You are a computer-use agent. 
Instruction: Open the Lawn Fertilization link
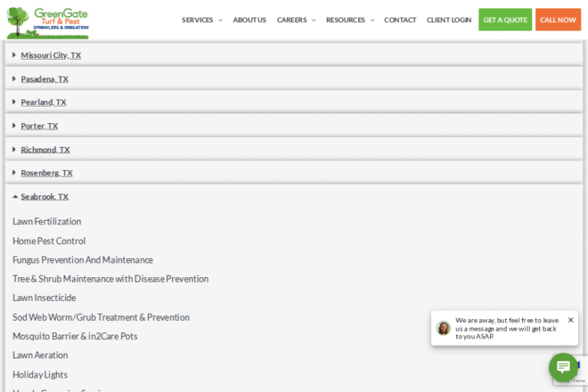pyautogui.click(x=47, y=221)
